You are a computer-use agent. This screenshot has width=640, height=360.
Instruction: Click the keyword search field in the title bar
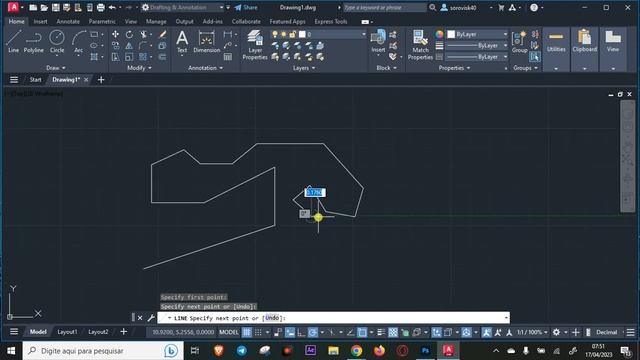pos(384,7)
